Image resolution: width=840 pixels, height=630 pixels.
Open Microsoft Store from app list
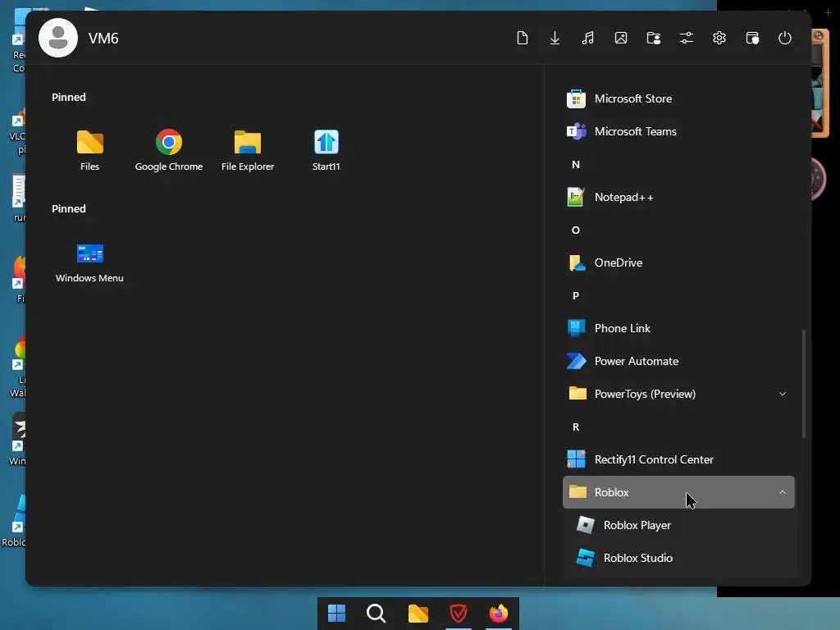click(678, 98)
